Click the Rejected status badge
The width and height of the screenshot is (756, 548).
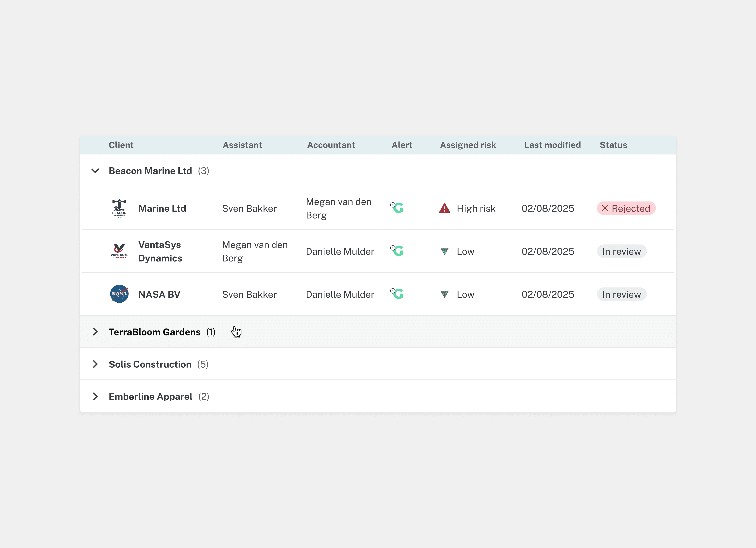coord(626,209)
